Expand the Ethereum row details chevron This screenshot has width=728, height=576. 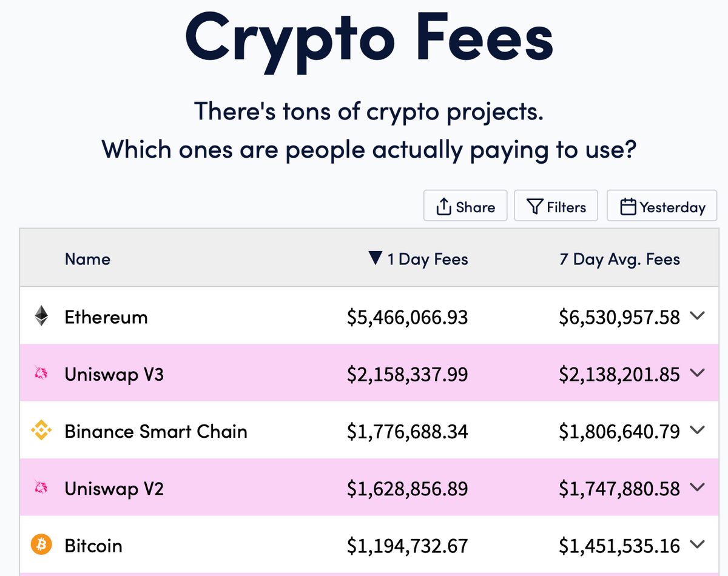coord(698,316)
